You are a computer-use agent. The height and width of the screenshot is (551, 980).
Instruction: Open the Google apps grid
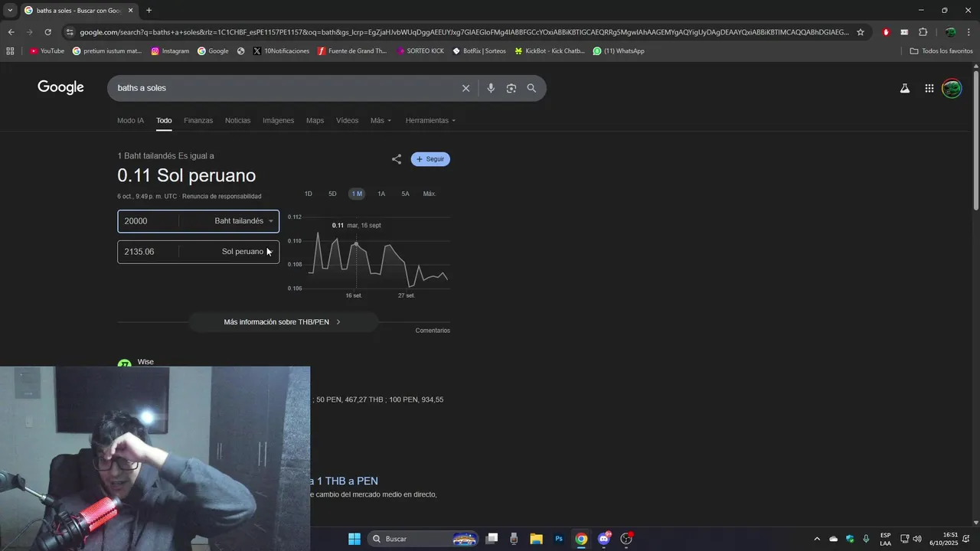click(929, 88)
